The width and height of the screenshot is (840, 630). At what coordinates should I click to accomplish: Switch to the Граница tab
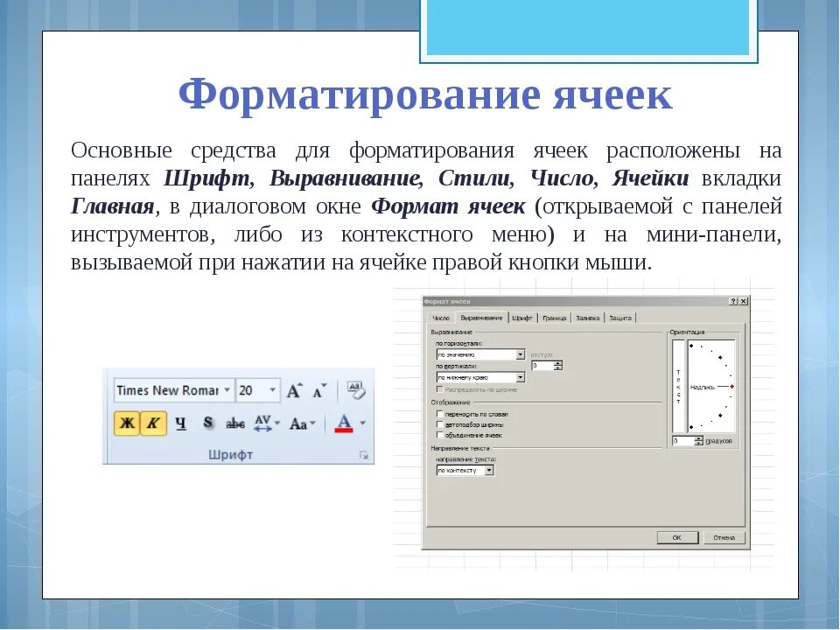tap(555, 318)
